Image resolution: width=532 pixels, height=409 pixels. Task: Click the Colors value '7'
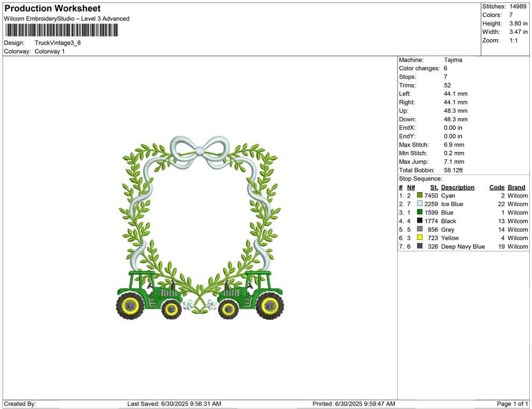click(x=511, y=15)
